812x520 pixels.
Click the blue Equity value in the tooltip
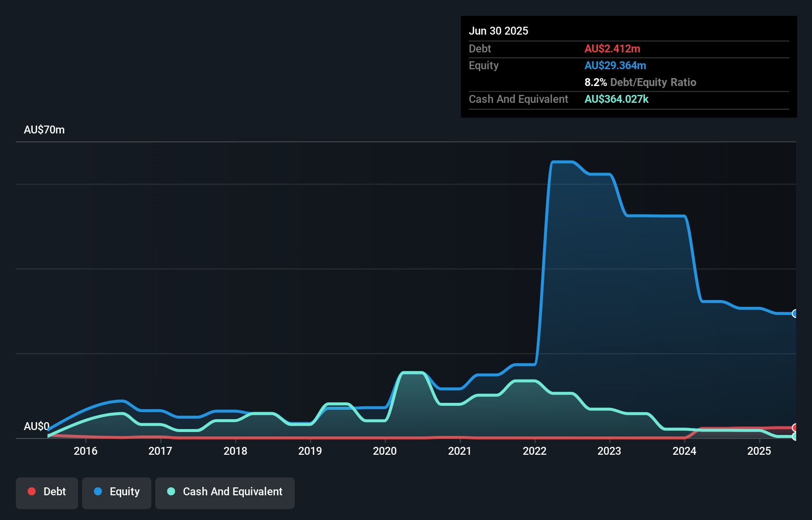pos(615,65)
